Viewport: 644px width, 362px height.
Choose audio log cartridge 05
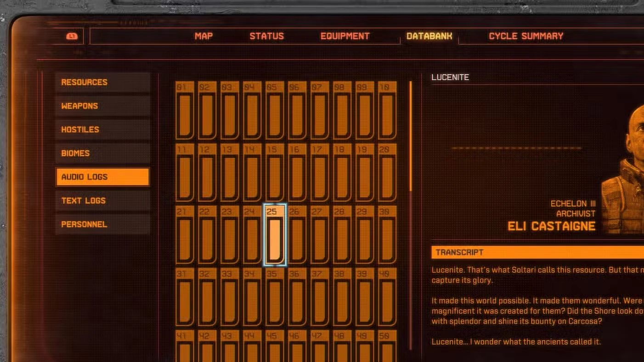(x=275, y=111)
